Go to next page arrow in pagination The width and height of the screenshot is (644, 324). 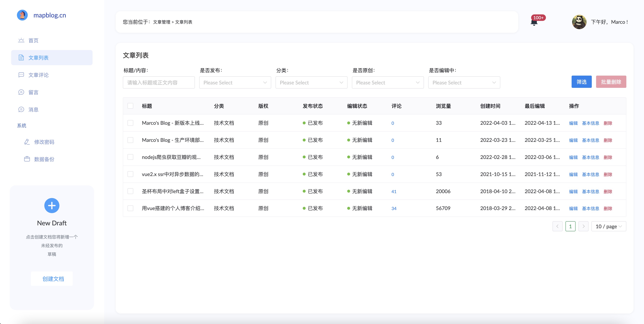tap(583, 226)
